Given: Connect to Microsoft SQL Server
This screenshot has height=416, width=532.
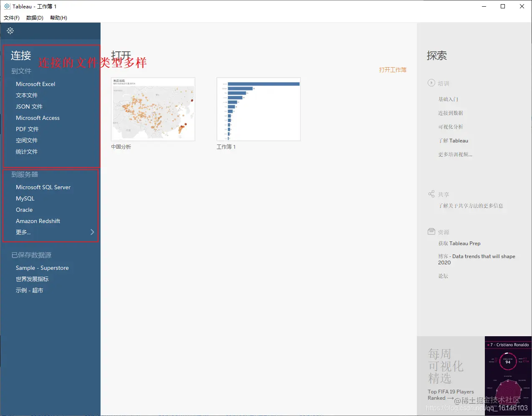Looking at the screenshot, I should [x=43, y=187].
